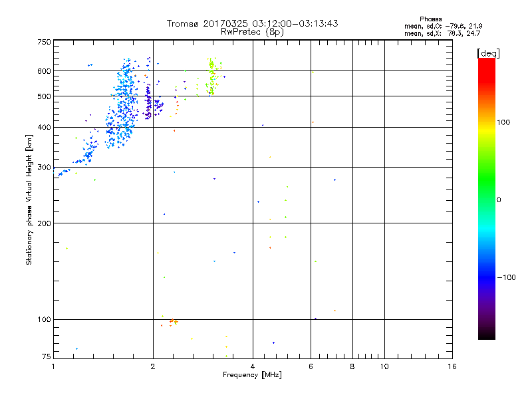Click the colorbar tick label '-100'
532x399 pixels.
506,277
